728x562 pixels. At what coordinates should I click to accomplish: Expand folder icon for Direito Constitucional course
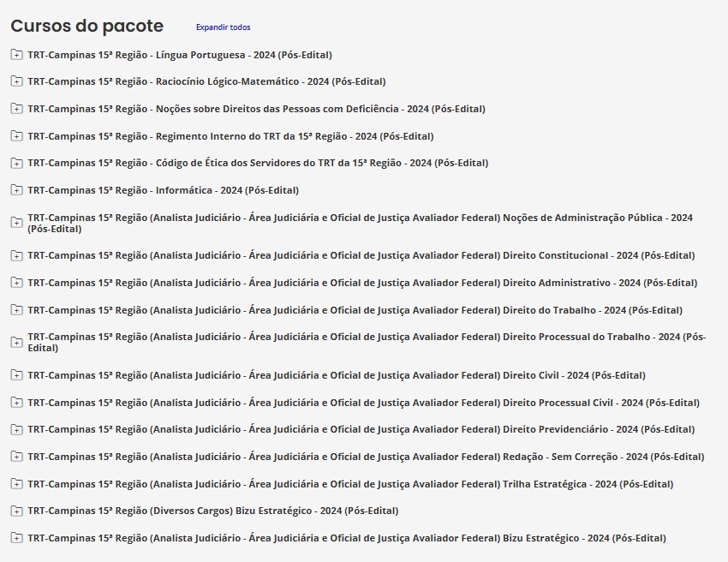pos(17,255)
